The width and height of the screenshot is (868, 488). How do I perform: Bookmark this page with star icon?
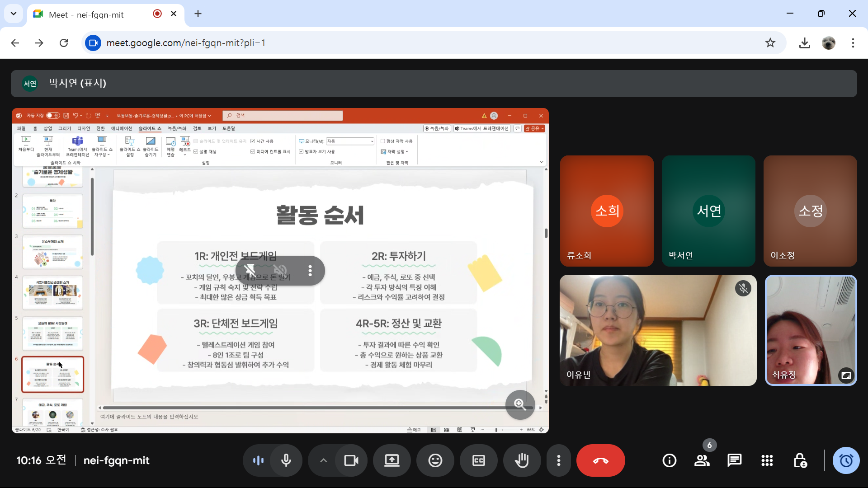[770, 43]
